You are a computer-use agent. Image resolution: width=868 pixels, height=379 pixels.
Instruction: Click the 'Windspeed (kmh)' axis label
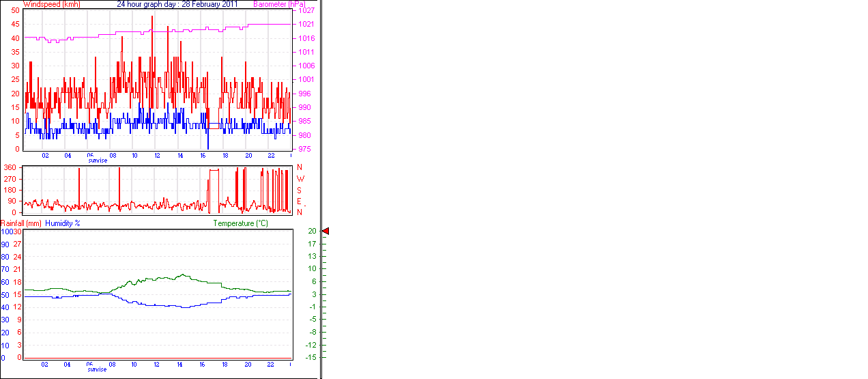pyautogui.click(x=52, y=4)
